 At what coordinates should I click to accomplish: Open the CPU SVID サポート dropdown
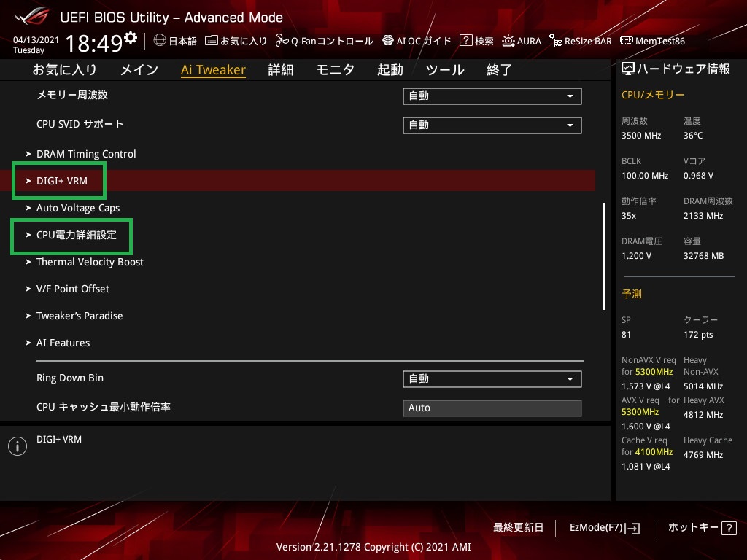pyautogui.click(x=492, y=125)
